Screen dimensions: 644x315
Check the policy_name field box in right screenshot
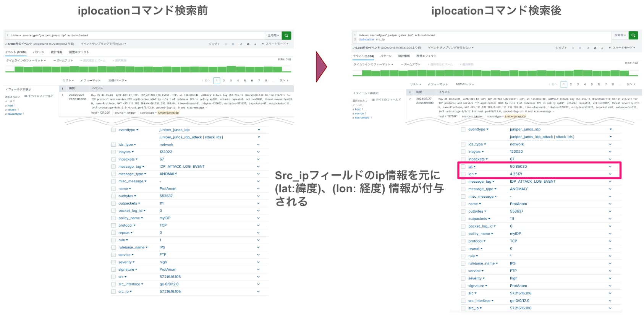point(463,234)
